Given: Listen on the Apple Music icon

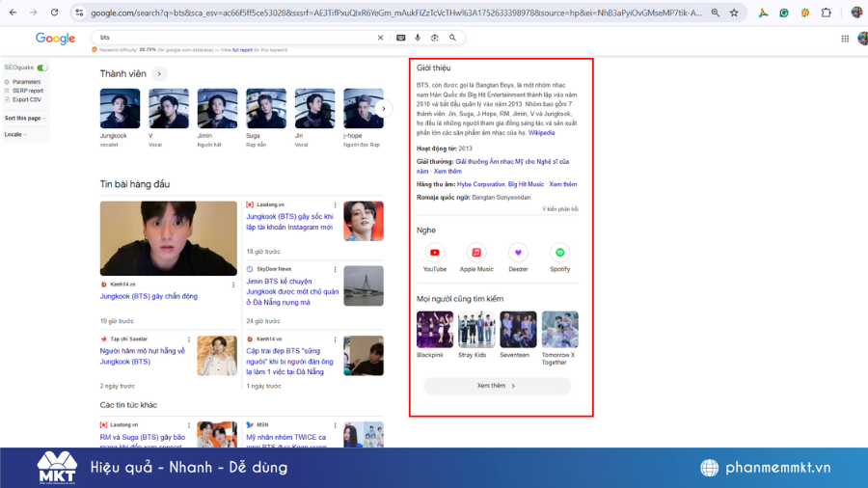Looking at the screenshot, I should [476, 253].
